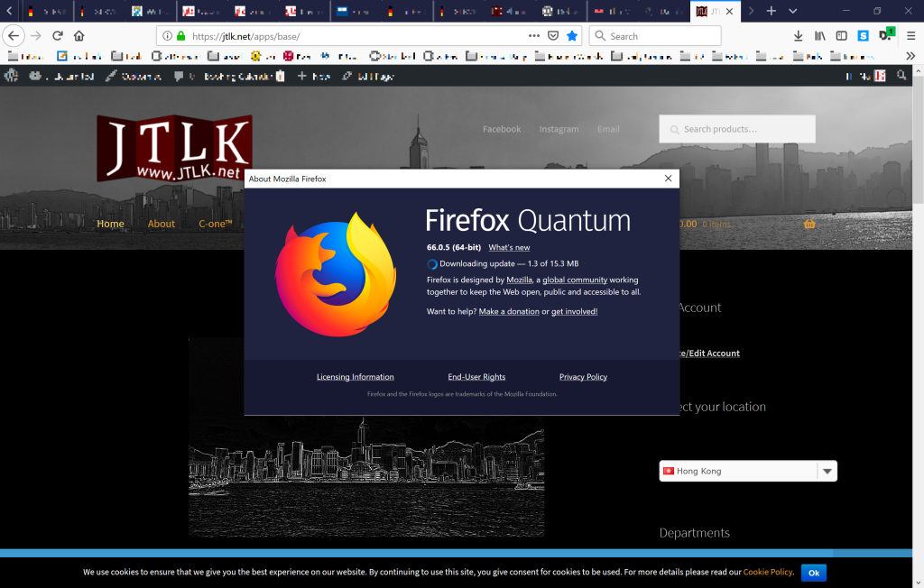Toggle the blue bookmark star

(x=571, y=36)
